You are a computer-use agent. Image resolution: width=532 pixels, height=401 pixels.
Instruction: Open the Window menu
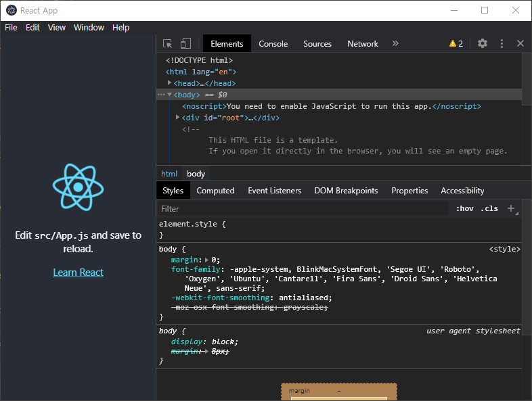[89, 28]
